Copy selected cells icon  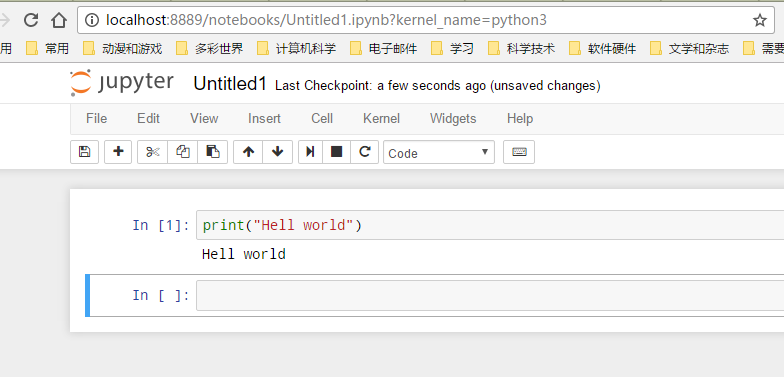tap(182, 152)
